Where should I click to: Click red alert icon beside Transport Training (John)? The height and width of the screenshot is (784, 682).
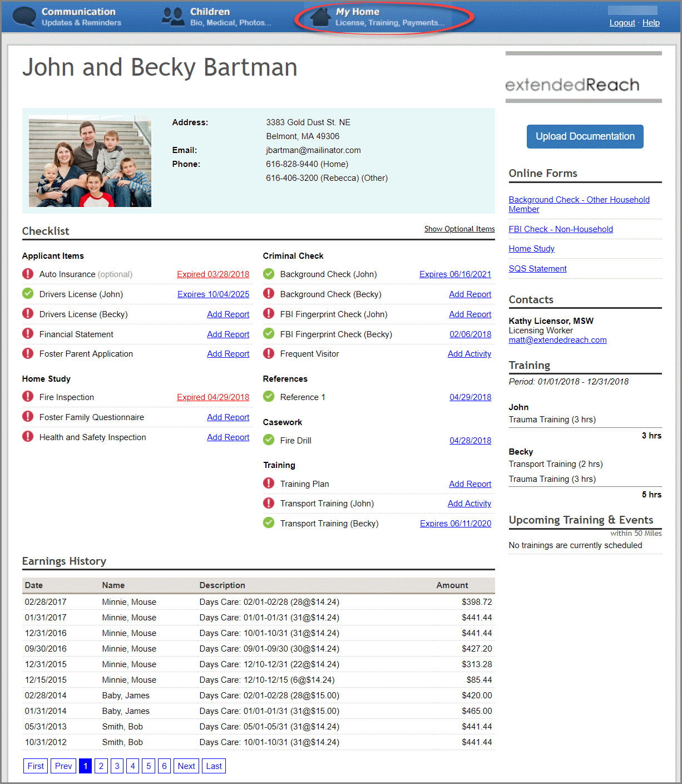(x=269, y=503)
